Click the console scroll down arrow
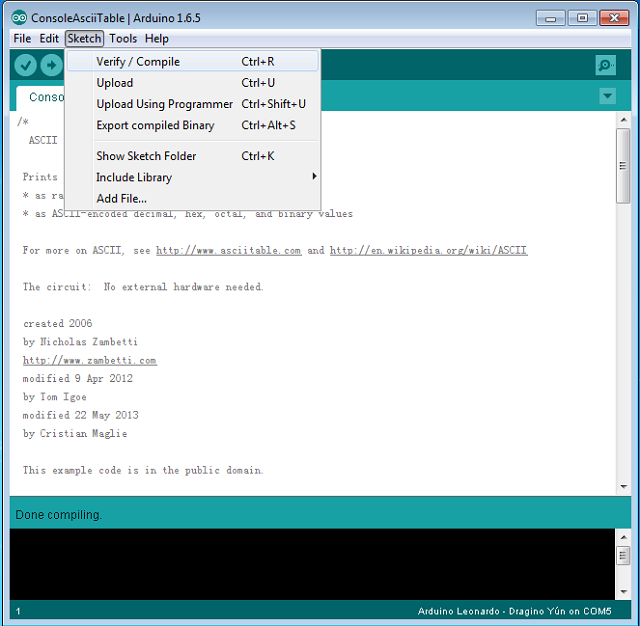The width and height of the screenshot is (640, 626). 623,591
